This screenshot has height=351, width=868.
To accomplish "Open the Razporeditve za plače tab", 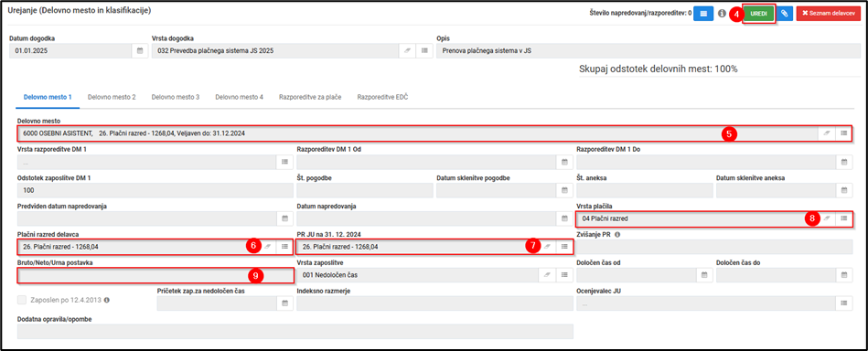I will [310, 97].
